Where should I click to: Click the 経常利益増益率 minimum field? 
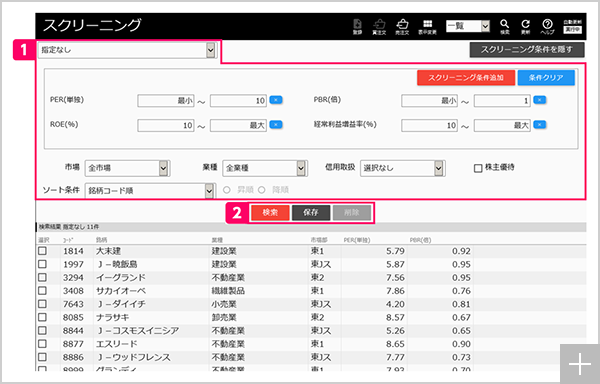click(x=430, y=125)
